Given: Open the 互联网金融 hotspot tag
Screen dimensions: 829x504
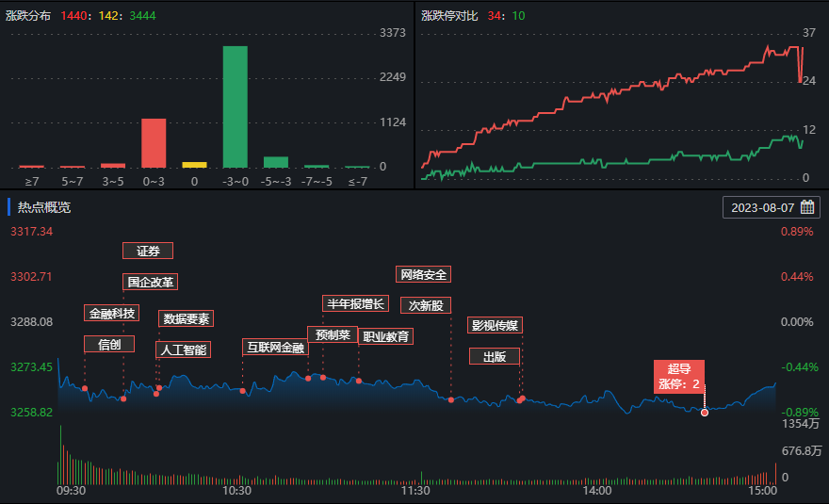Looking at the screenshot, I should [x=276, y=347].
